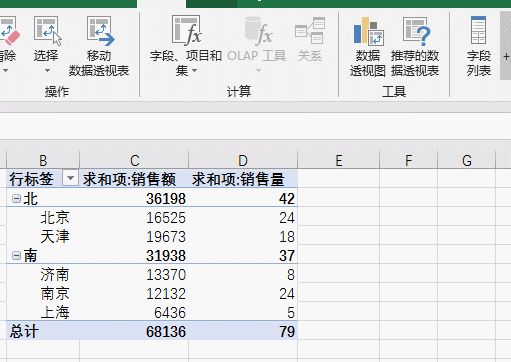Collapse the 北 group

tap(16, 199)
